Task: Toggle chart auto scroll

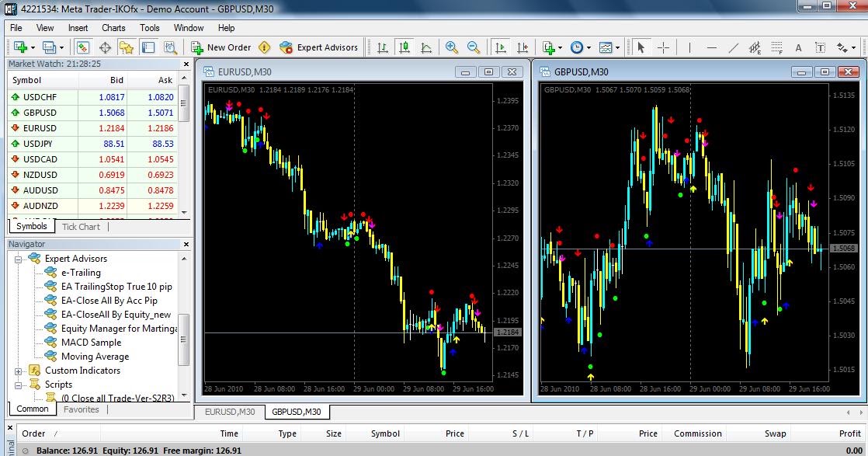Action: (501, 47)
